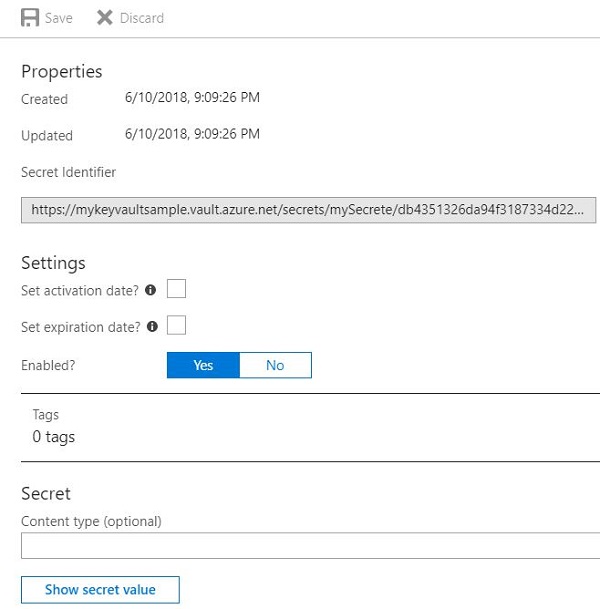
Task: Click the Created date value
Action: point(193,98)
